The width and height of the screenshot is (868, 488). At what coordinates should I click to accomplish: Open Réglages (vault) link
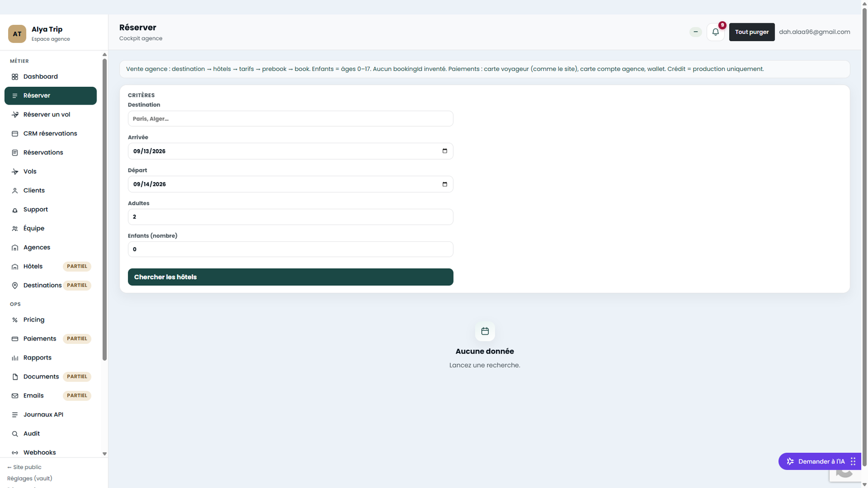(x=30, y=478)
